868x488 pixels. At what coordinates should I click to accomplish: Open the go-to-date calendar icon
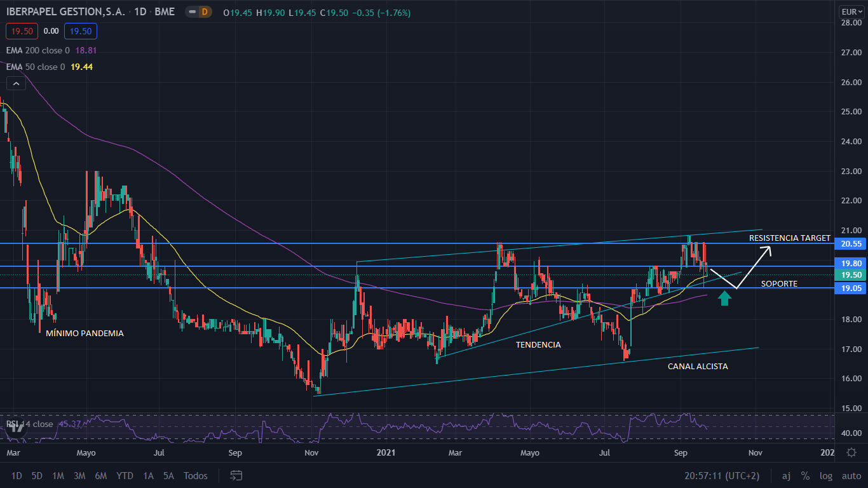click(236, 475)
